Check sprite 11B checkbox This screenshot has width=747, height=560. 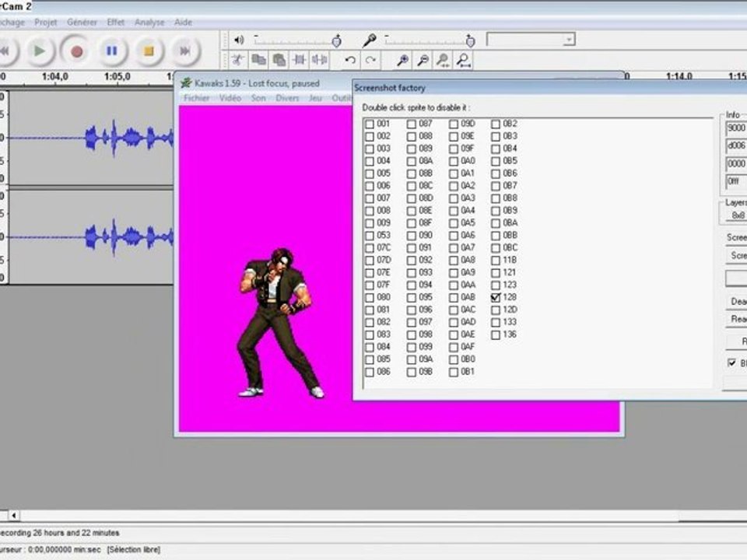[x=496, y=260]
